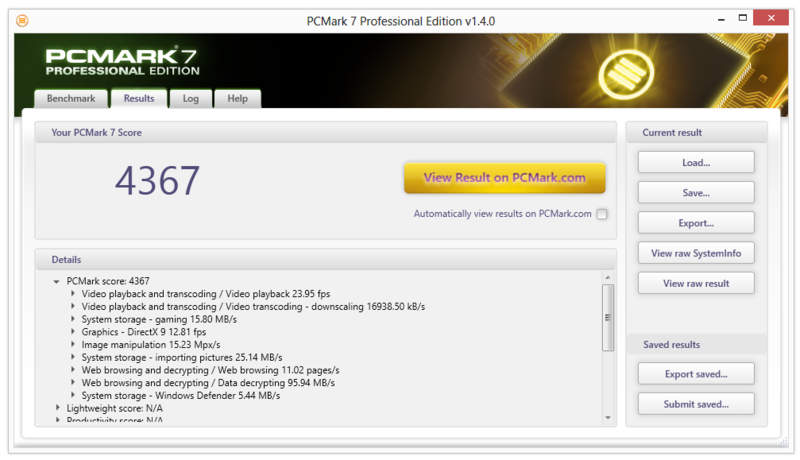
Task: Select Windows Defender 5.44 MB/s text
Action: pyautogui.click(x=181, y=396)
